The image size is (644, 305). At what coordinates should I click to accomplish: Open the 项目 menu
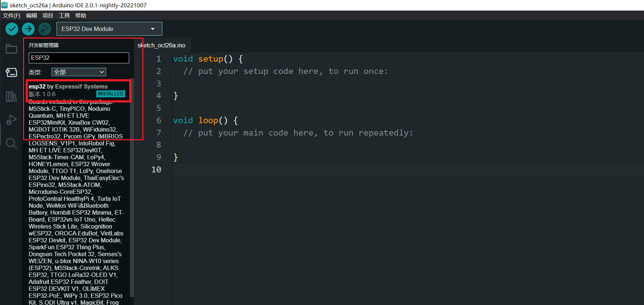tap(47, 15)
